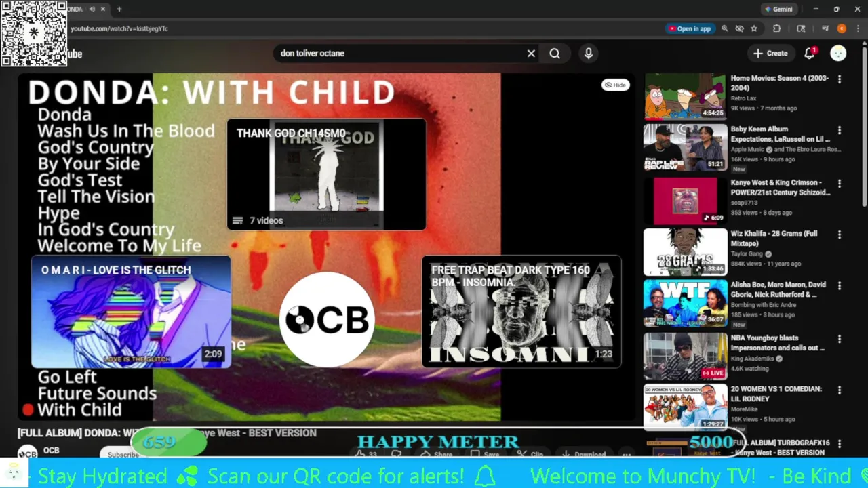Click the 20 Women vs Lil Rodney thumbnail
The image size is (868, 488).
[x=685, y=407]
